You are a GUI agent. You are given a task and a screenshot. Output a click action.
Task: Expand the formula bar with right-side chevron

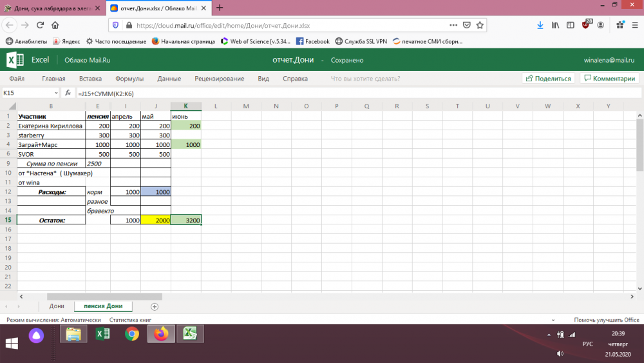click(637, 93)
